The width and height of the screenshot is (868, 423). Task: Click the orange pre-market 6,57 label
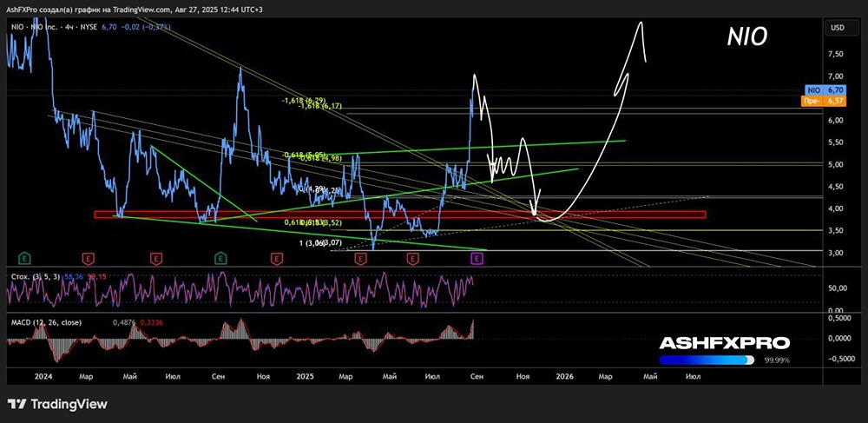(x=824, y=100)
